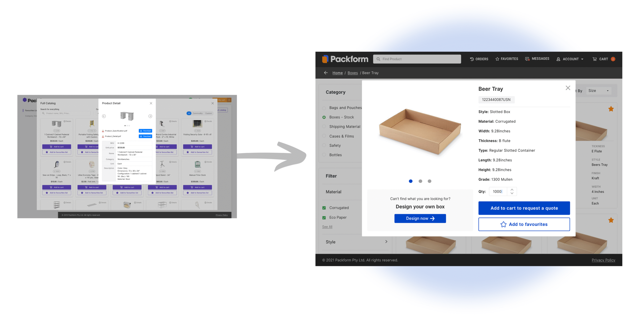Open the Size sort dropdown
644x318 pixels.
pyautogui.click(x=598, y=91)
